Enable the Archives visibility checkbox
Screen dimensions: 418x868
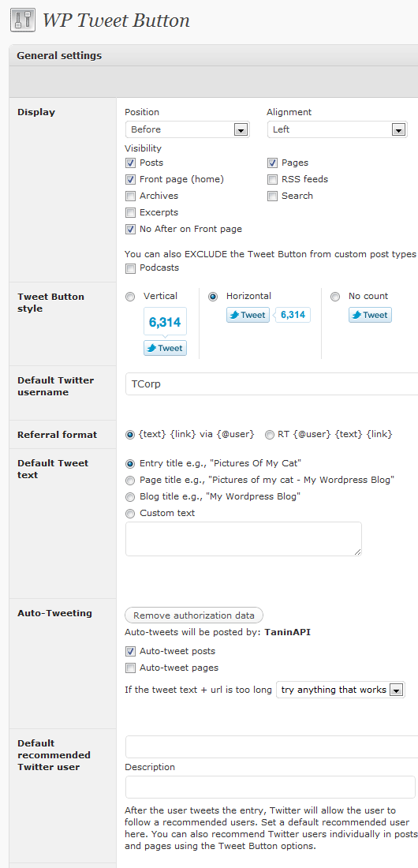[x=131, y=196]
